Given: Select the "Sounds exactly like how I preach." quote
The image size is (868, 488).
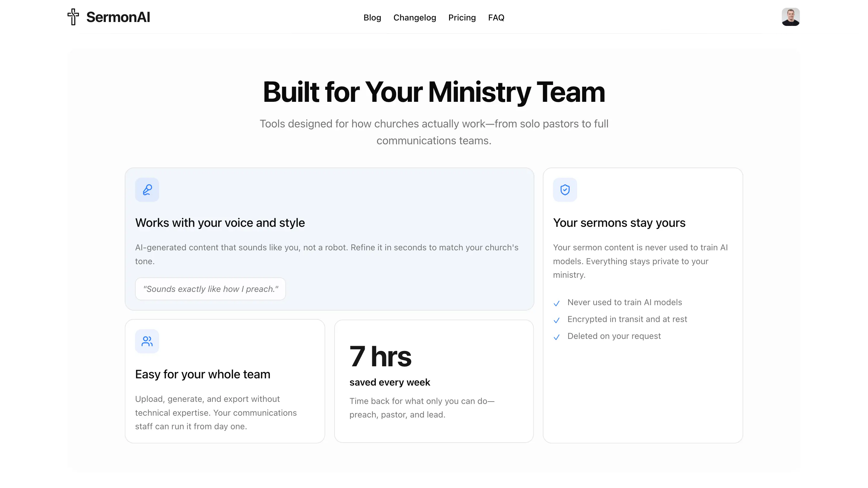Looking at the screenshot, I should tap(210, 289).
